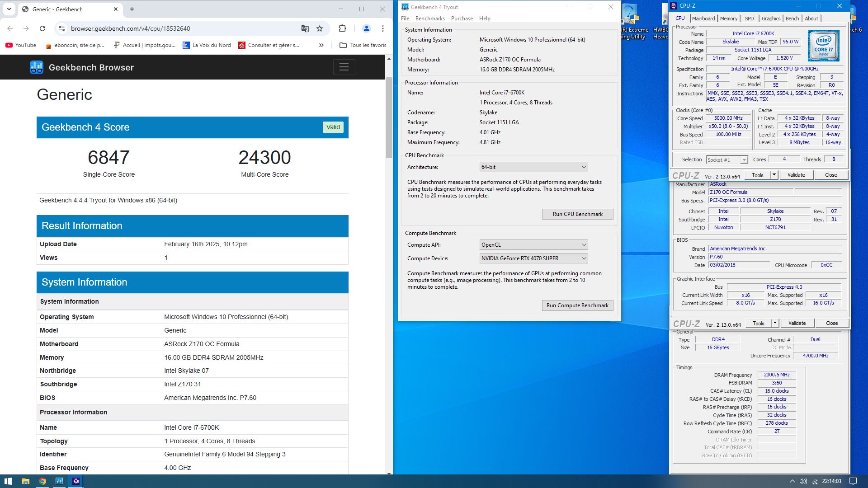This screenshot has height=488, width=868.
Task: Expand the Architecture 64-bit dropdown
Action: coord(533,167)
